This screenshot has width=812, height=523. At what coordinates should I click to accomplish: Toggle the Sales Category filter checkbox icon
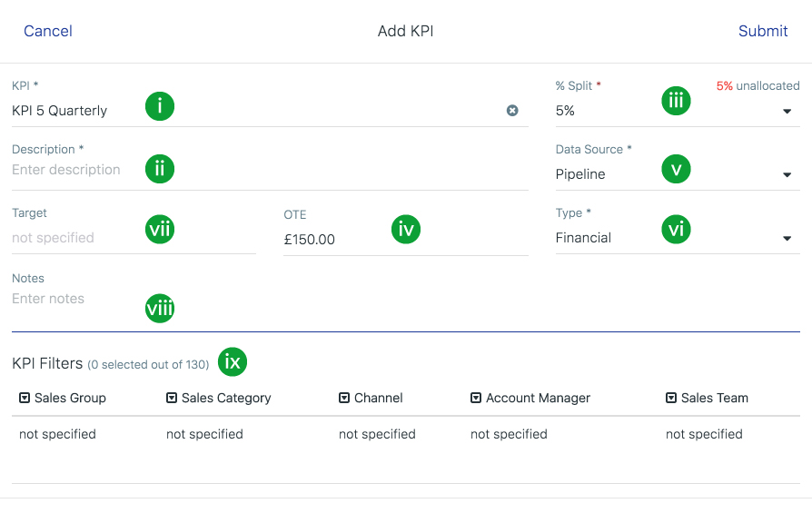pyautogui.click(x=172, y=398)
